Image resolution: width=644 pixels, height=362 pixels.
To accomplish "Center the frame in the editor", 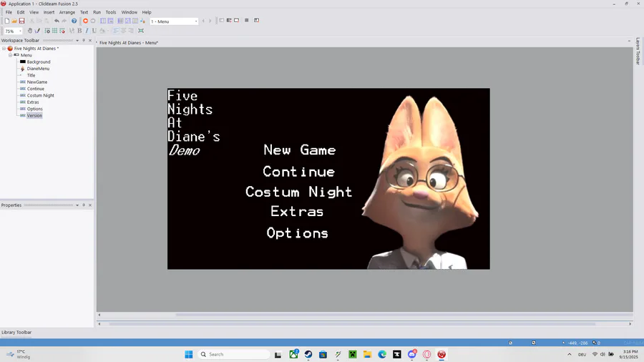I will click(x=141, y=31).
